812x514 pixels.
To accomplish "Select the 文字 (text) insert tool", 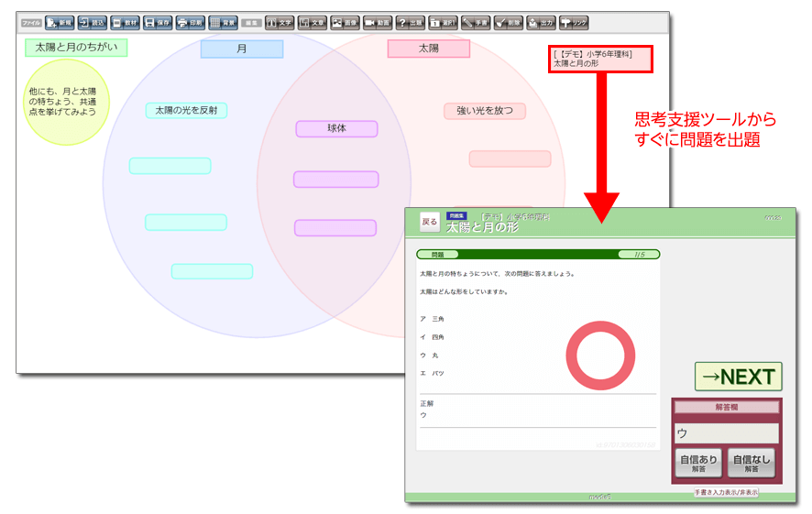I will tap(280, 23).
